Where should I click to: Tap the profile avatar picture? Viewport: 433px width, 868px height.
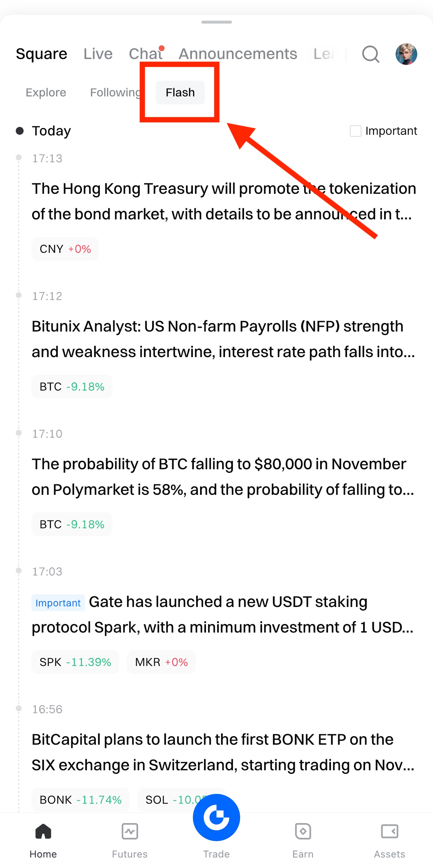(x=406, y=54)
